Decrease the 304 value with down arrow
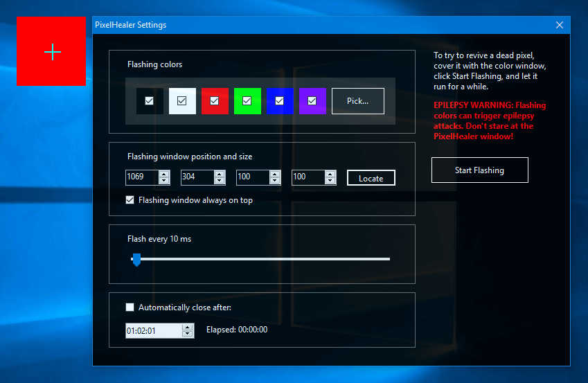This screenshot has width=588, height=383. (220, 181)
